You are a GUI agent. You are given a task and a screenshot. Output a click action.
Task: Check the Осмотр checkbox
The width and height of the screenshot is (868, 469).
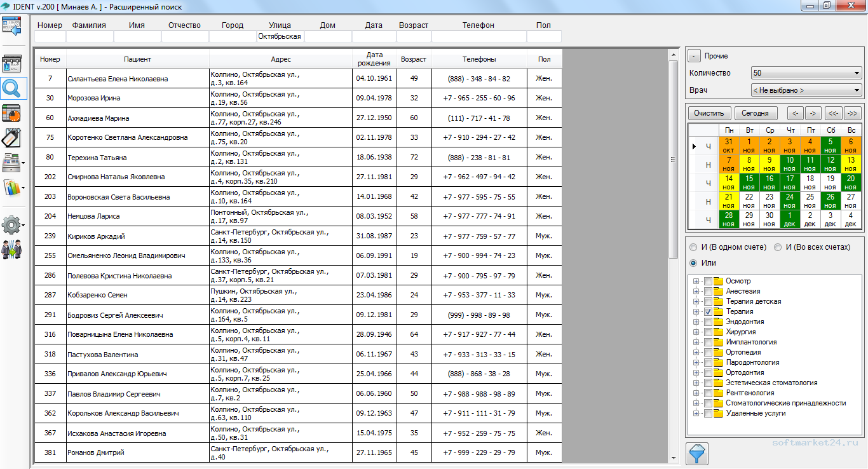point(708,281)
